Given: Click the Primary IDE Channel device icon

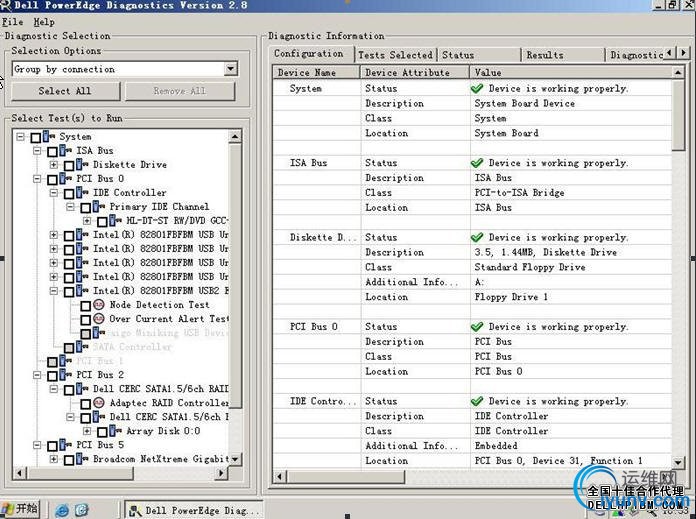Looking at the screenshot, I should [x=99, y=206].
